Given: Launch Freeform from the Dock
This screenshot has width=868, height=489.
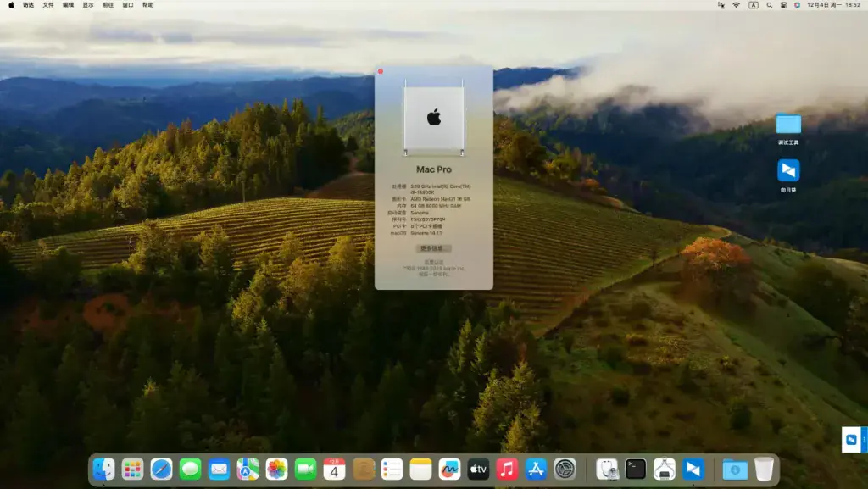Looking at the screenshot, I should click(449, 470).
